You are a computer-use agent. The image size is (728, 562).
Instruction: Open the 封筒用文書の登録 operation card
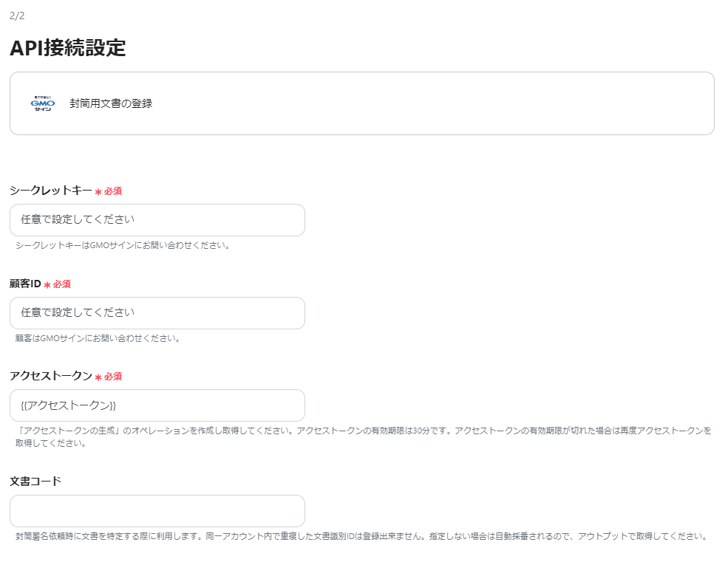[x=361, y=103]
